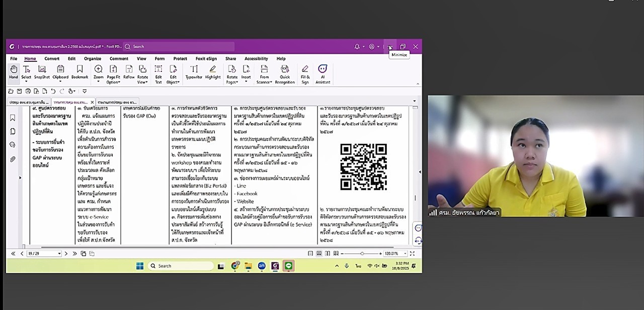This screenshot has height=310, width=644.
Task: Toggle facing pages view mode
Action: tap(327, 254)
